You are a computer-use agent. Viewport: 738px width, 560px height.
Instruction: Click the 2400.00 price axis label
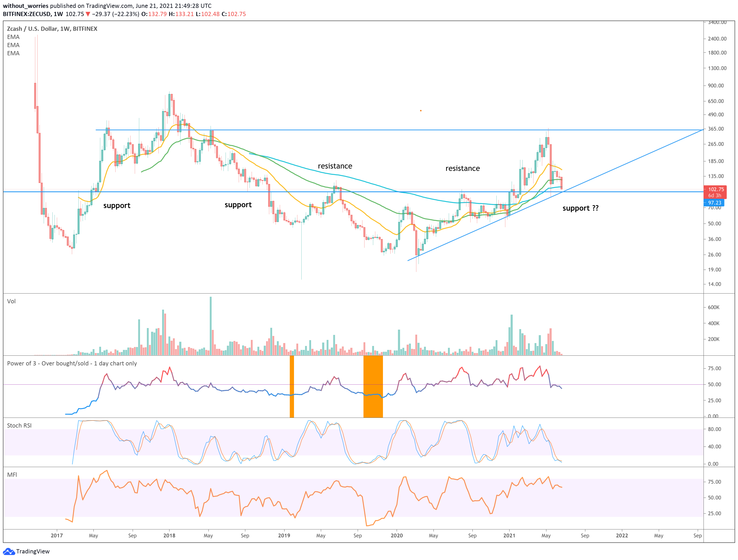[x=717, y=39]
